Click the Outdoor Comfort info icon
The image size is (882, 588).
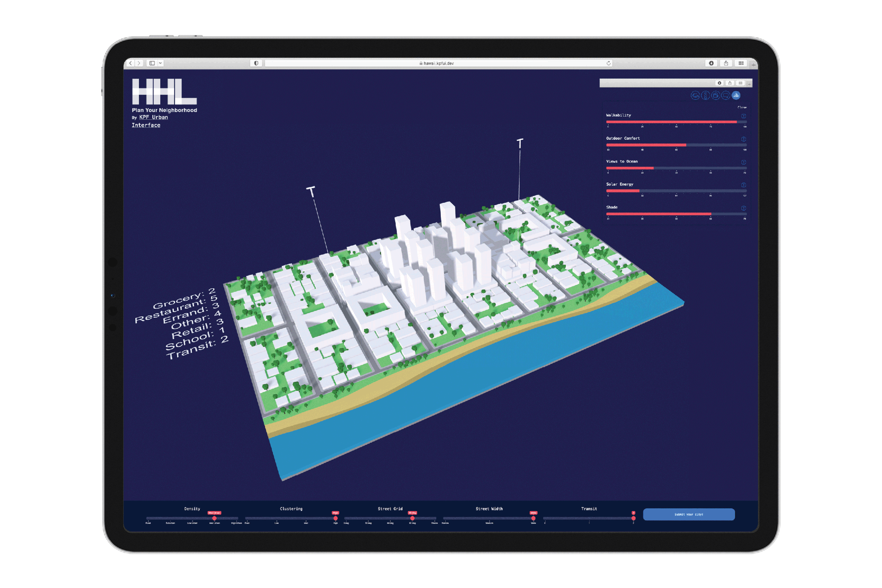pyautogui.click(x=743, y=139)
